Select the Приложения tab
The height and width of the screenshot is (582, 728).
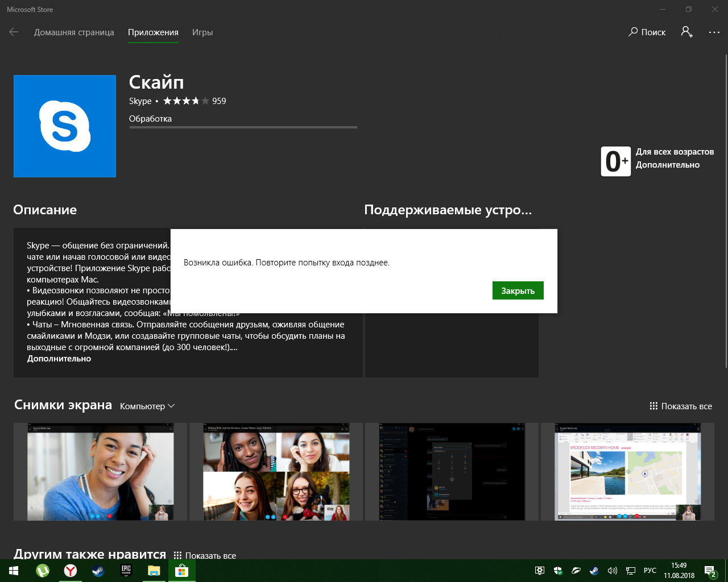pos(153,32)
